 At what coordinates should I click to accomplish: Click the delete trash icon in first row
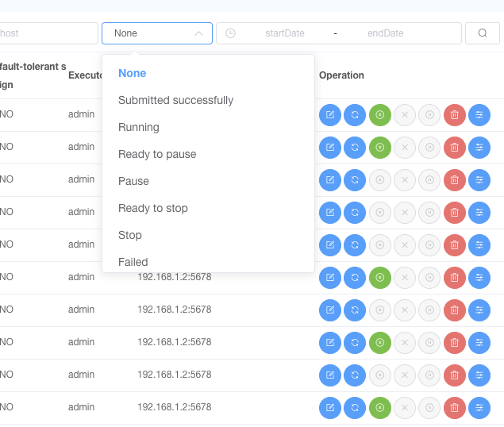(x=455, y=115)
